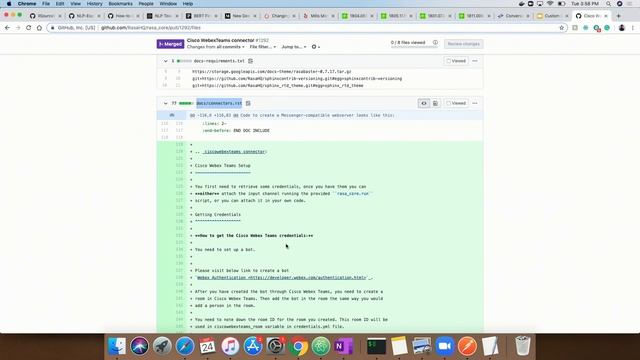Open the browser home page
This screenshot has height=360, width=640.
tap(39, 28)
